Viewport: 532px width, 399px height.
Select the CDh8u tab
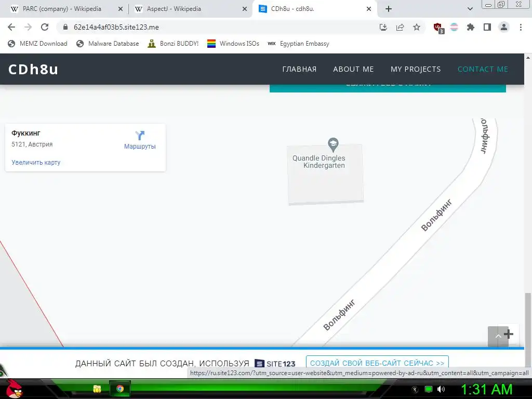[314, 9]
